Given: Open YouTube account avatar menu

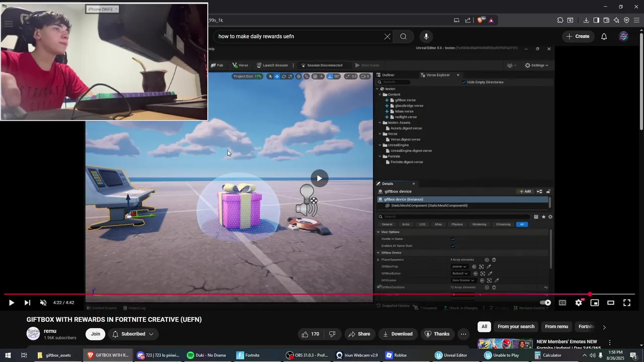Looking at the screenshot, I should (623, 36).
